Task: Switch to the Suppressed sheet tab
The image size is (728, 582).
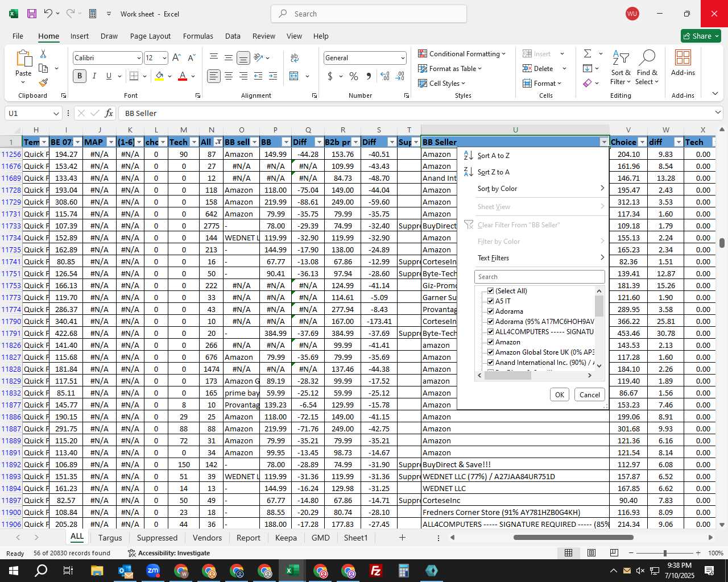Action: (x=157, y=538)
